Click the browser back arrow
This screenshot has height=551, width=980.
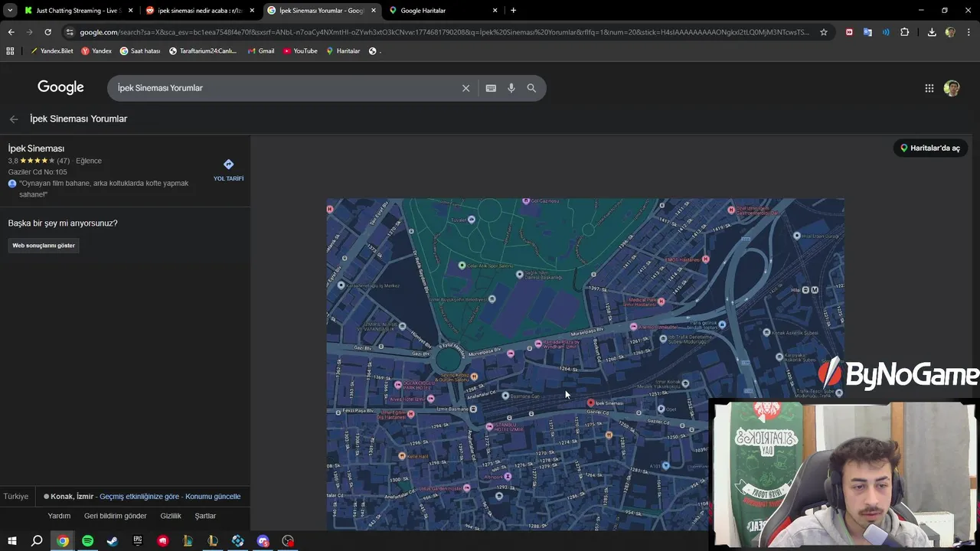click(x=11, y=32)
